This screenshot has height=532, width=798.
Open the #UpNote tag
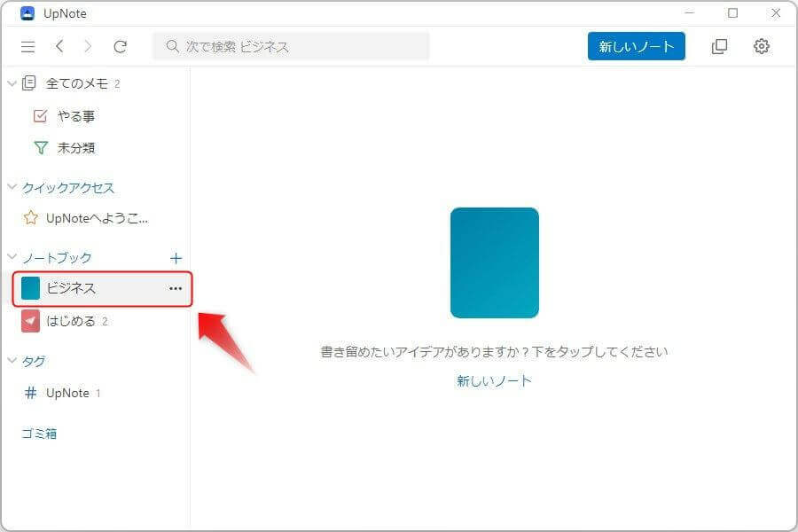[63, 393]
